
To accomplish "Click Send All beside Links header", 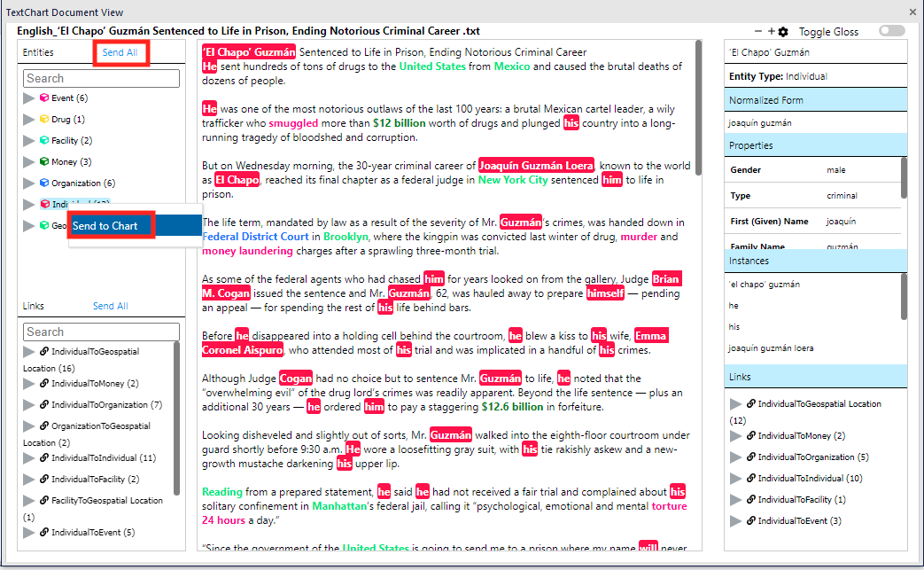I will [111, 306].
